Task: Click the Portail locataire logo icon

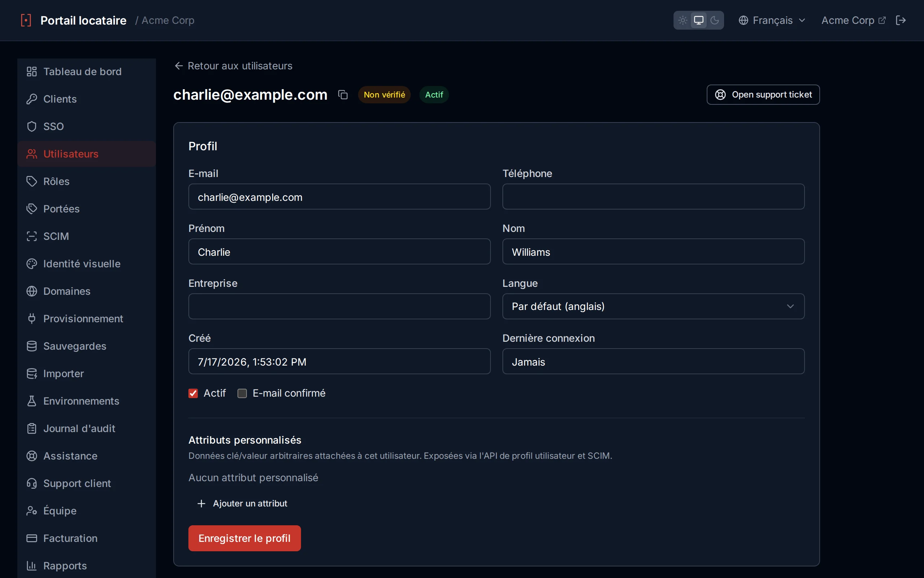Action: (26, 20)
